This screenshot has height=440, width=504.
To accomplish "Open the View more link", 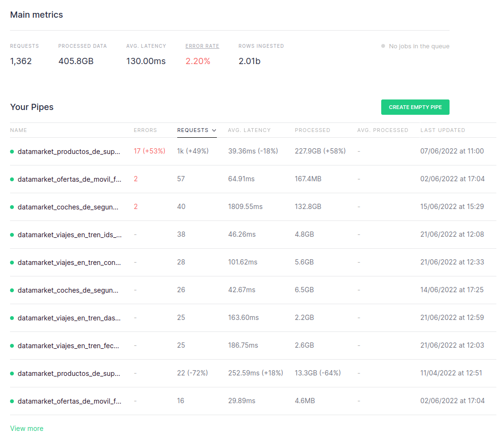I will click(x=27, y=429).
